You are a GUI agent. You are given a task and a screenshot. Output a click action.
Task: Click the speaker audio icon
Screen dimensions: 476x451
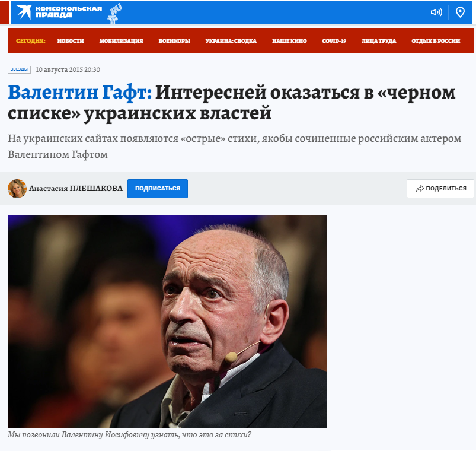[436, 12]
